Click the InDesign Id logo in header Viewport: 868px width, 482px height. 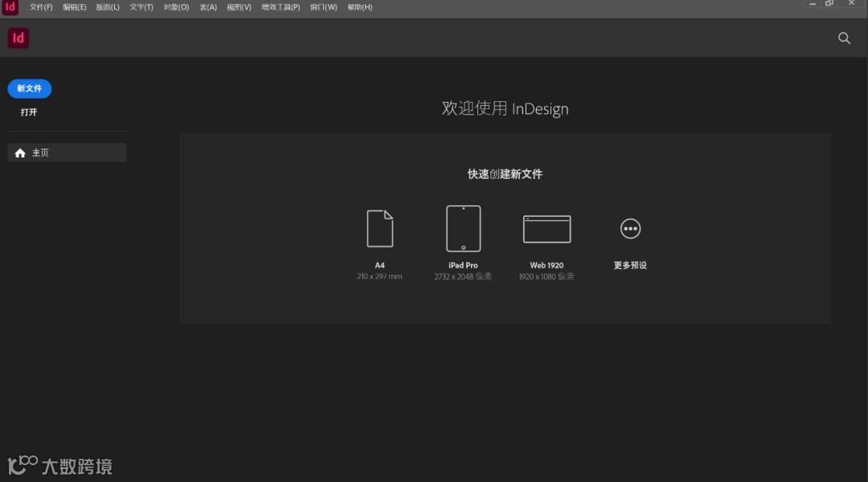[x=18, y=38]
